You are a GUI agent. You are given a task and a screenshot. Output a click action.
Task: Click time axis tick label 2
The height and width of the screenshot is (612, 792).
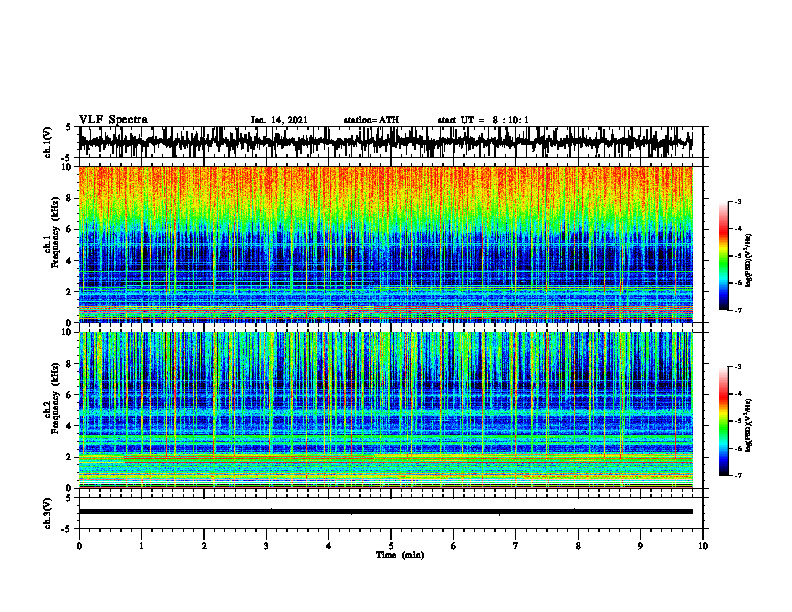(x=204, y=546)
